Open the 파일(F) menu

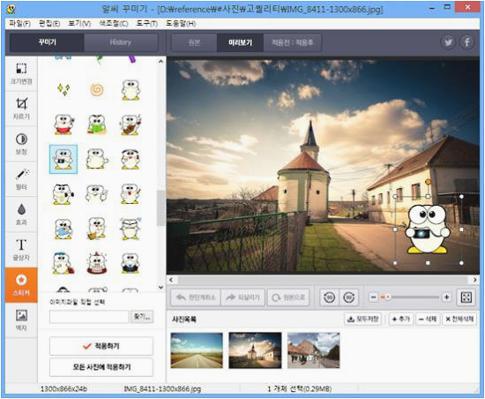pyautogui.click(x=20, y=23)
